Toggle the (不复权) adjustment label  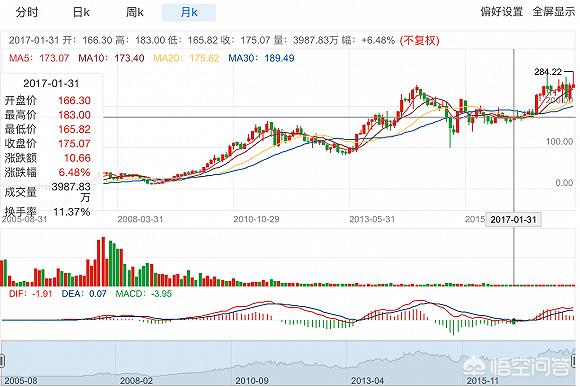419,40
